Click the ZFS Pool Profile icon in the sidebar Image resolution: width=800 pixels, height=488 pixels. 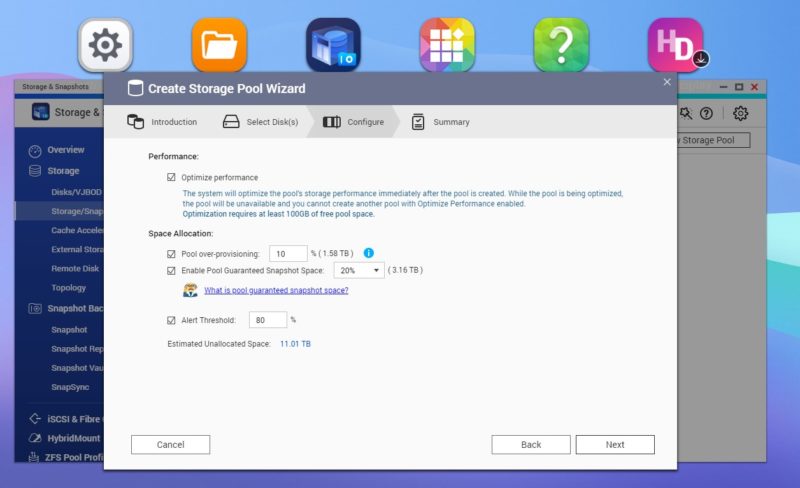click(34, 457)
